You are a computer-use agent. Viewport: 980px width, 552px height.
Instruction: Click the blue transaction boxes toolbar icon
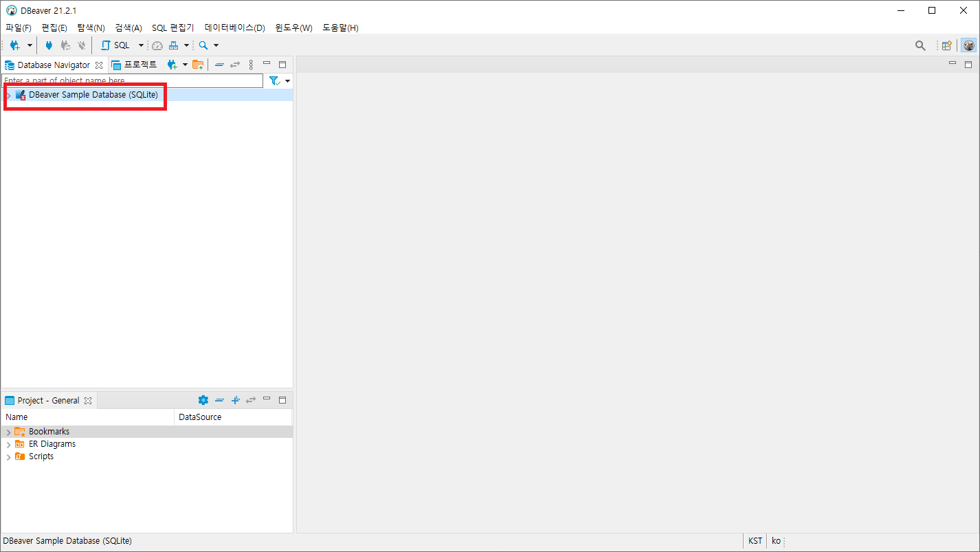[x=174, y=45]
